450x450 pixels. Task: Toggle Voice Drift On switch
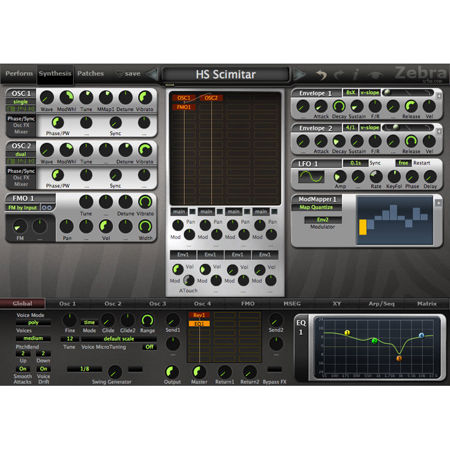(43, 369)
